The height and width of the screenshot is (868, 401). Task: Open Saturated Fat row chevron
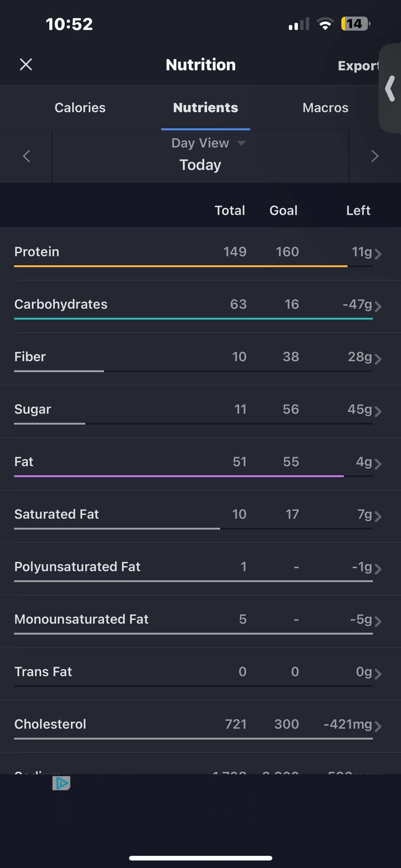click(x=378, y=516)
